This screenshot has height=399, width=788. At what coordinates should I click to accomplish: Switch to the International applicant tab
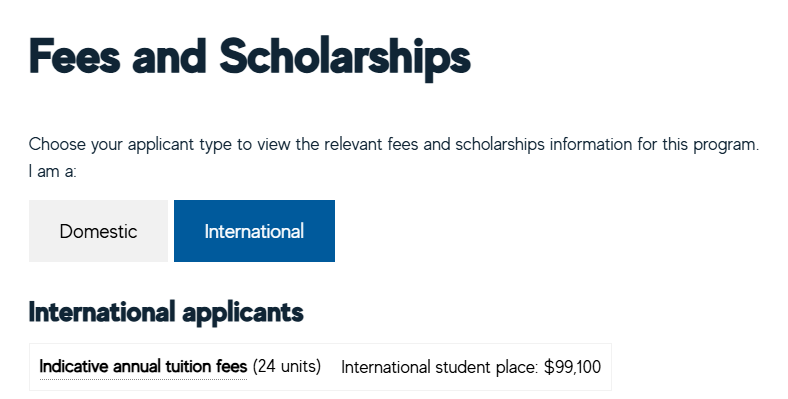point(254,231)
